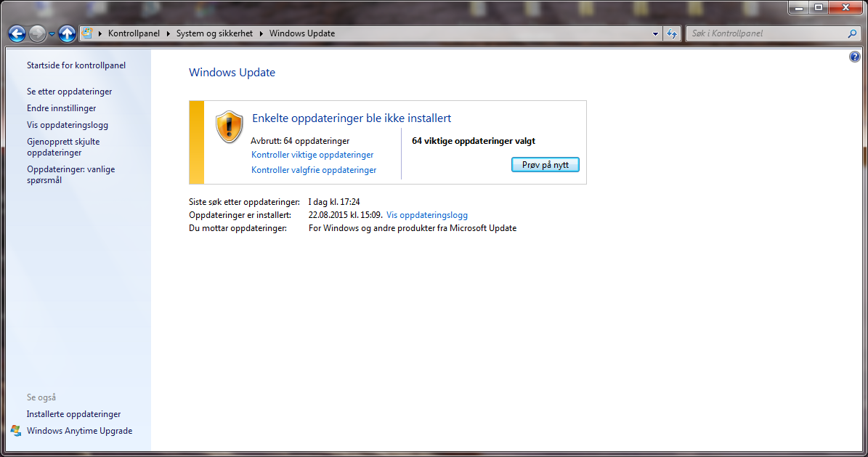
Task: Click the Avbrutt: 64 oppdateringer text
Action: click(x=300, y=141)
